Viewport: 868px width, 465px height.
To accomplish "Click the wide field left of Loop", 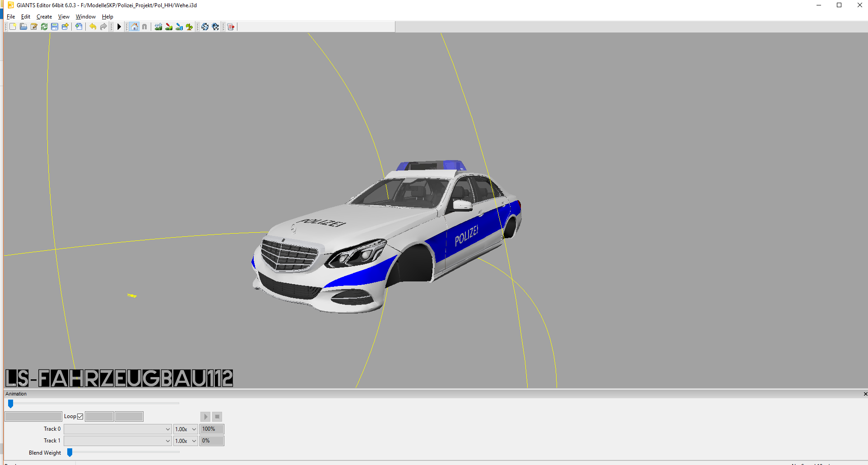I will coord(33,416).
